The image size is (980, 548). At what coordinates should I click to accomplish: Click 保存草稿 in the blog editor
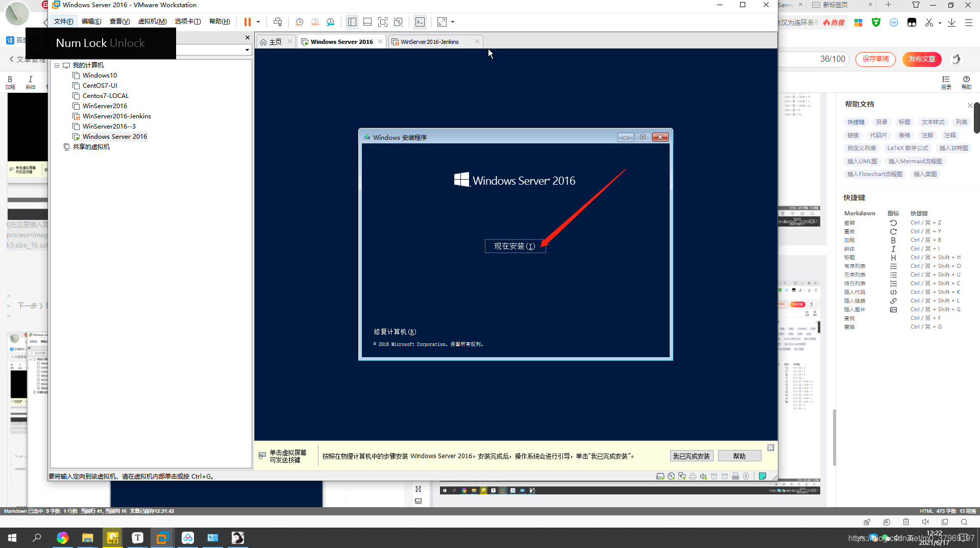tap(875, 59)
